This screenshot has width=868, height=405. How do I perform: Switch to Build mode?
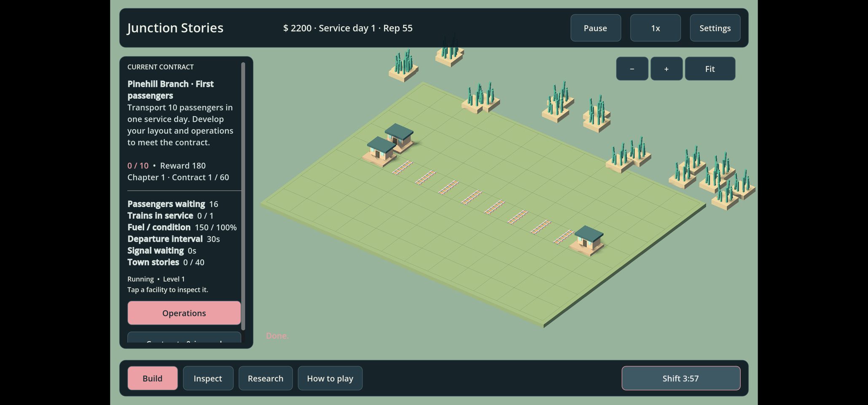pyautogui.click(x=153, y=378)
